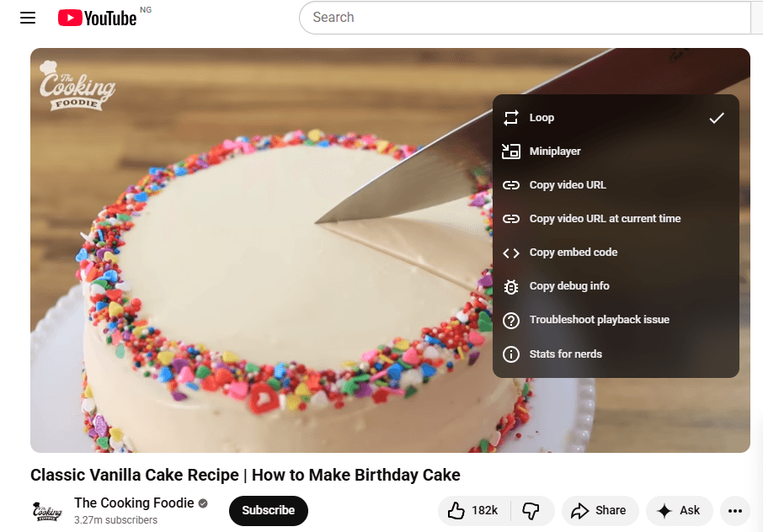The image size is (763, 532).
Task: Select Copy embed code
Action: (616, 253)
